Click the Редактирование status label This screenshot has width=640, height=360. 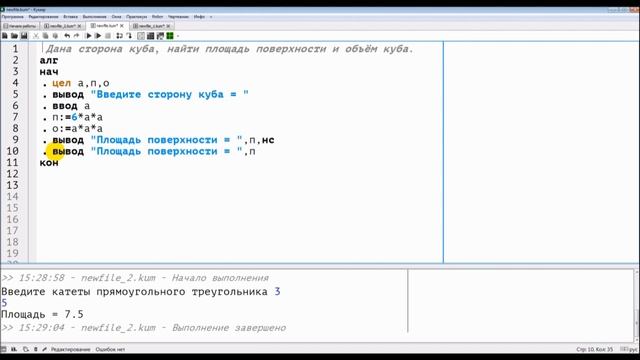(71, 349)
